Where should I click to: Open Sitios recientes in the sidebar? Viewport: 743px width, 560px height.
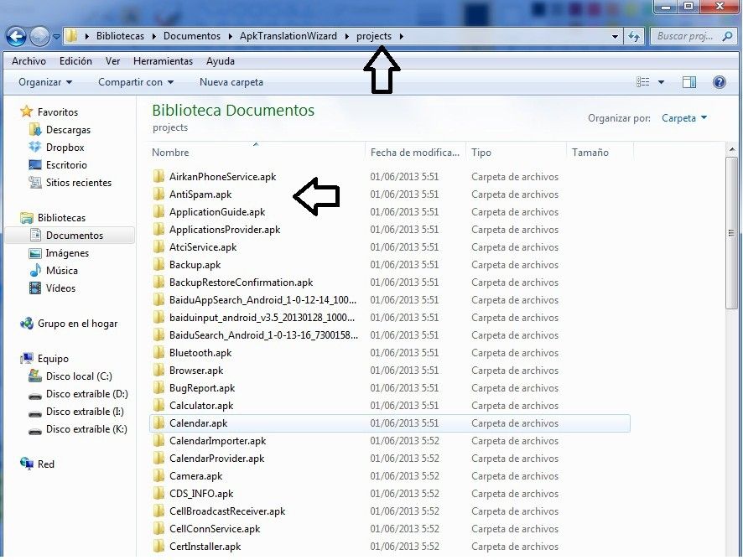click(79, 183)
